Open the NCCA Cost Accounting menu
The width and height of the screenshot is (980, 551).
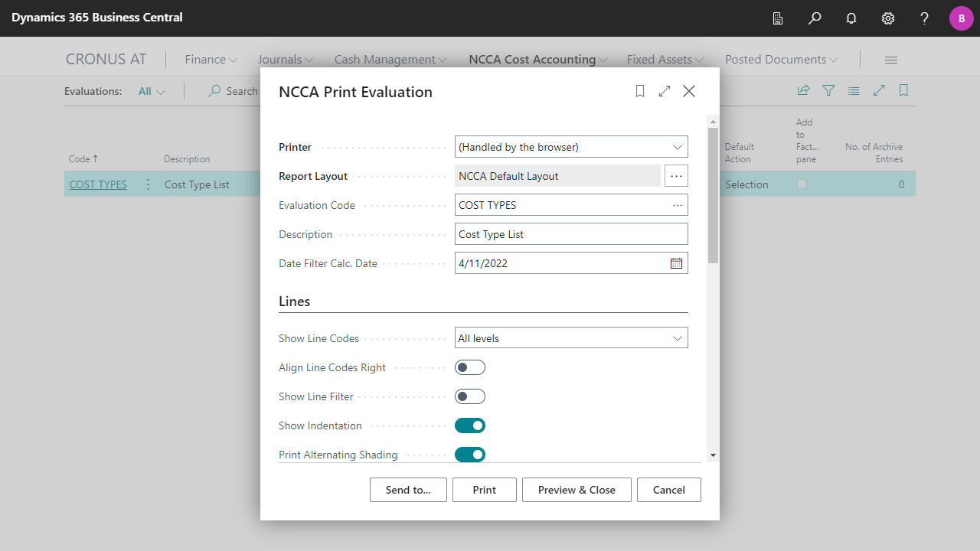(x=537, y=60)
